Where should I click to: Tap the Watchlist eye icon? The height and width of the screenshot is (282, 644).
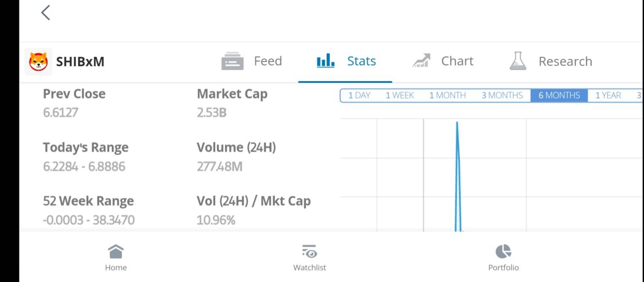coord(309,251)
